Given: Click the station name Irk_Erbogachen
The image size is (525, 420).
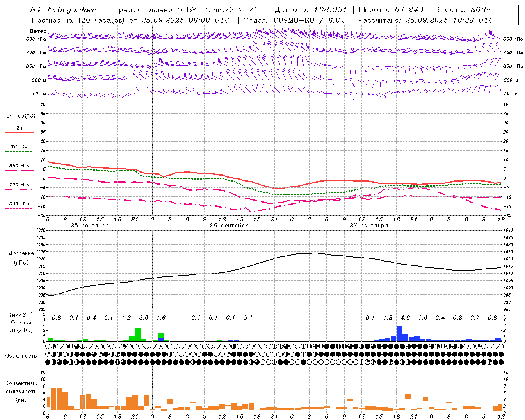Looking at the screenshot, I should pos(63,10).
